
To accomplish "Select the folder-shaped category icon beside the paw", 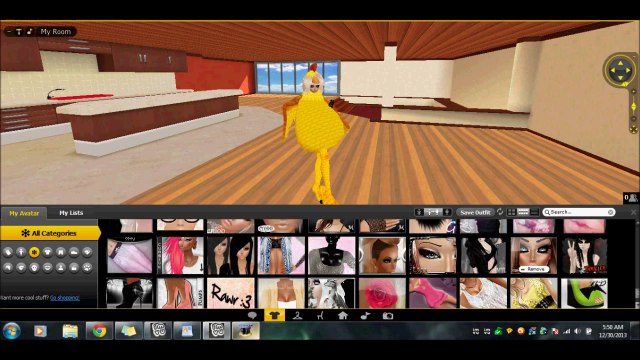I will 74,268.
